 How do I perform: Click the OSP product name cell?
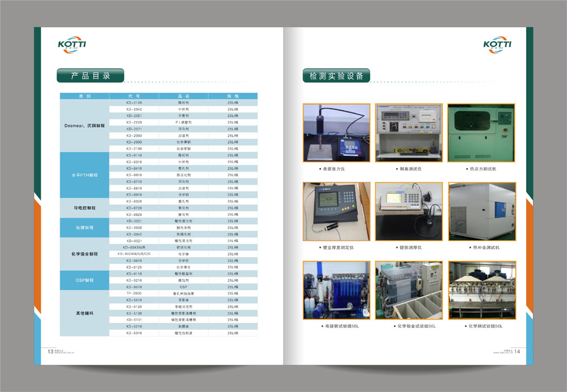click(x=183, y=287)
